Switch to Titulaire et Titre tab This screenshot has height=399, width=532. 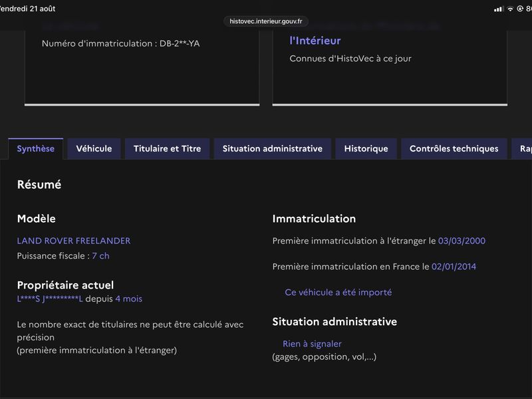click(168, 148)
